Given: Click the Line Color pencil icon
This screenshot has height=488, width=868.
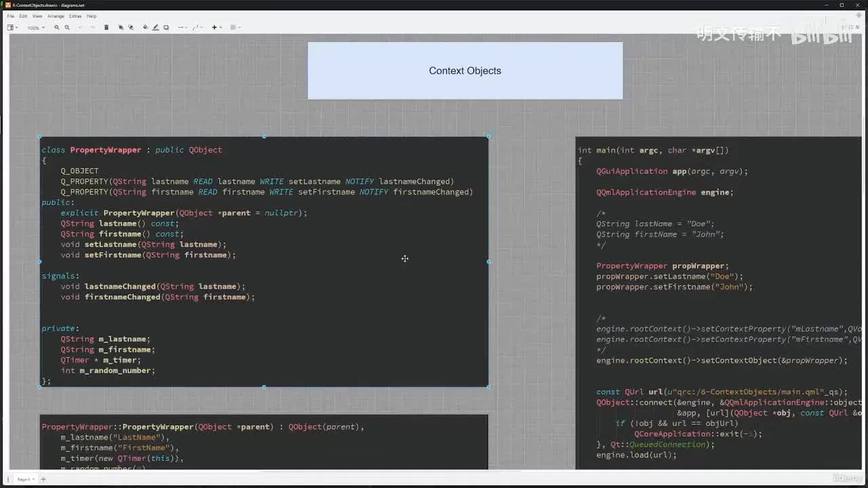Looking at the screenshot, I should click(155, 28).
